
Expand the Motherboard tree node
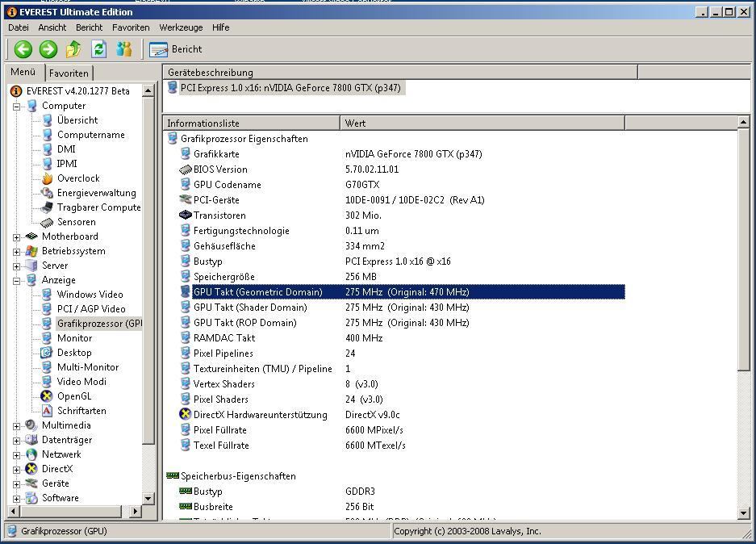click(x=16, y=236)
